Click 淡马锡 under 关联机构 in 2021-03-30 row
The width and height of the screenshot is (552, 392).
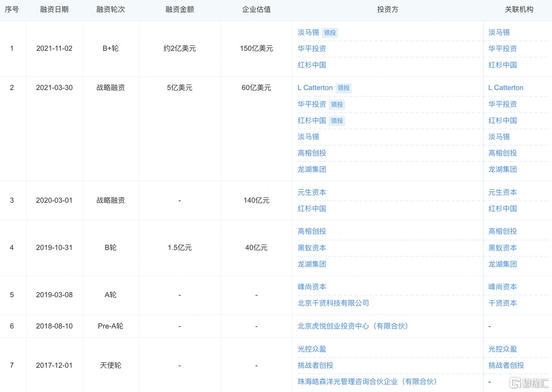pyautogui.click(x=499, y=137)
